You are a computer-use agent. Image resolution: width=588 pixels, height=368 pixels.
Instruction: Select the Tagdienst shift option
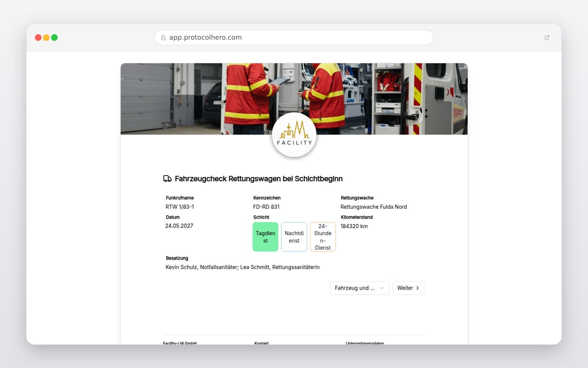(x=265, y=237)
